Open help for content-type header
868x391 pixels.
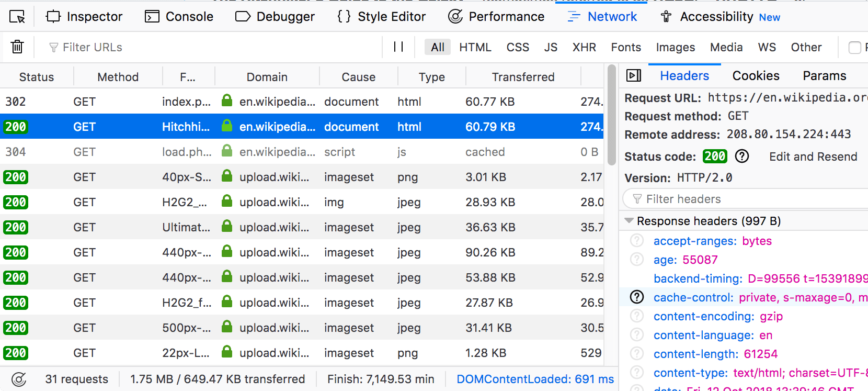click(x=637, y=373)
